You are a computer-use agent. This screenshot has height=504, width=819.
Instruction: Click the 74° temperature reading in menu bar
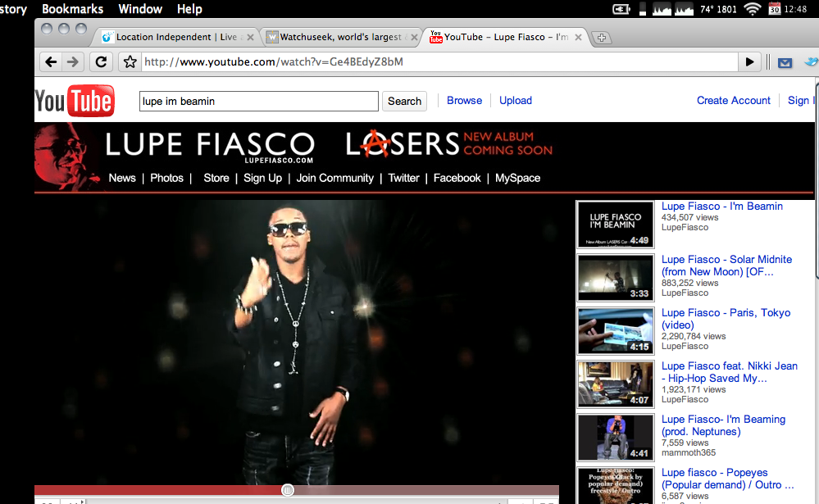coord(707,9)
